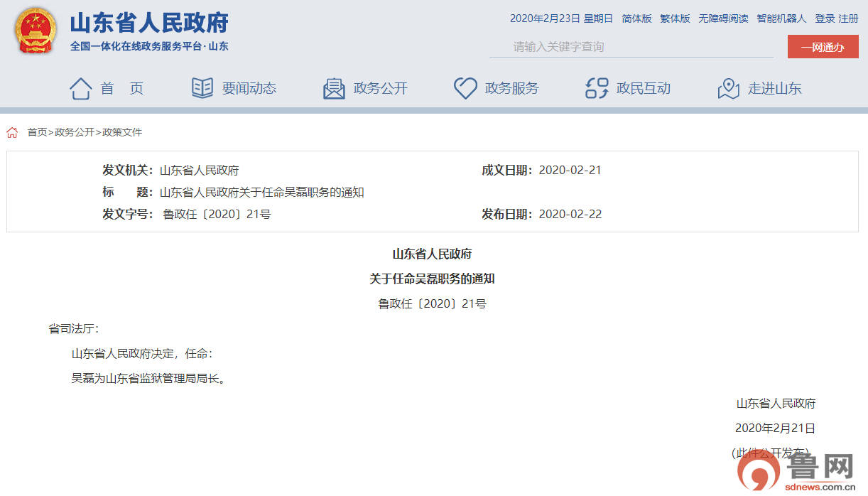Click the national emblem logo
Image resolution: width=868 pixels, height=496 pixels.
pos(36,32)
